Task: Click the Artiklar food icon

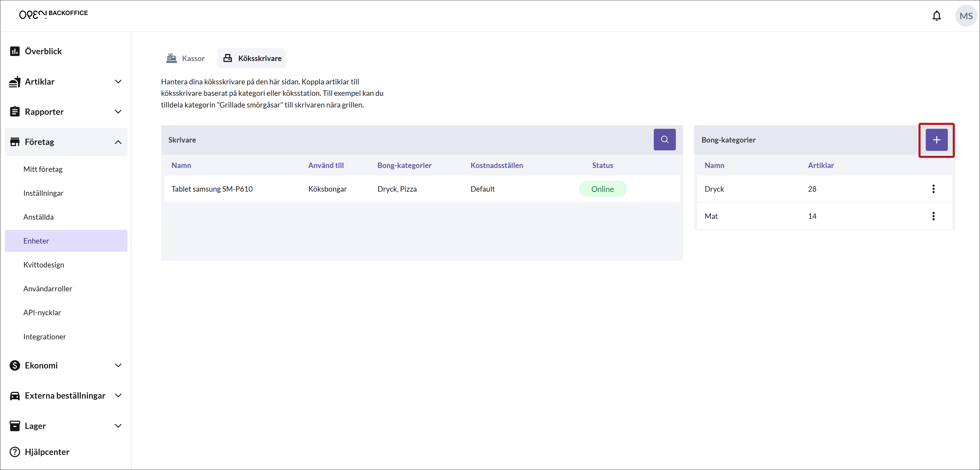Action: pos(15,82)
